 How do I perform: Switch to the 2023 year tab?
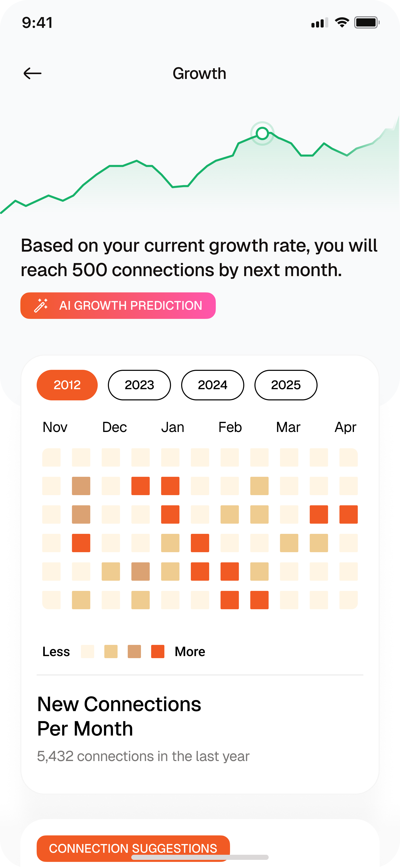click(x=139, y=385)
